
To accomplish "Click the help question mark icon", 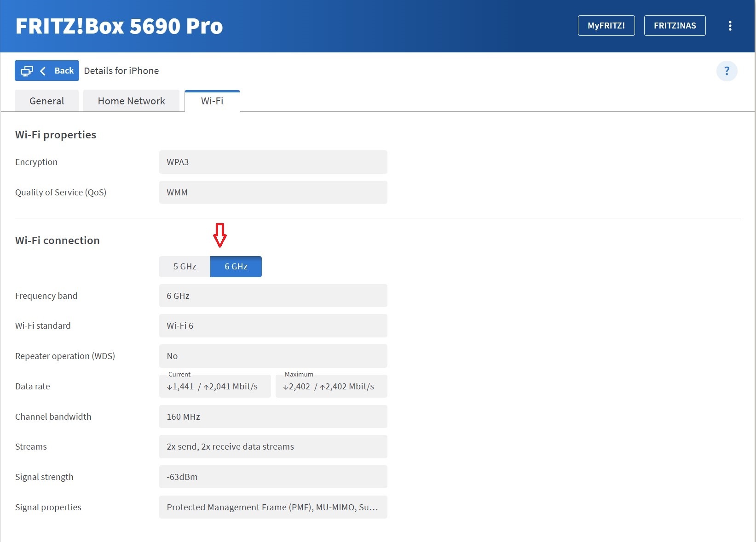I will [727, 71].
